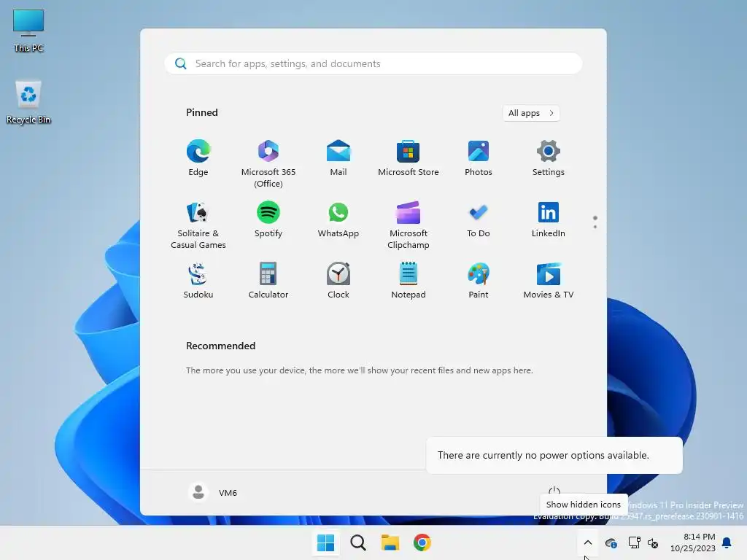Open the Clock app
747x560 pixels.
338,281
